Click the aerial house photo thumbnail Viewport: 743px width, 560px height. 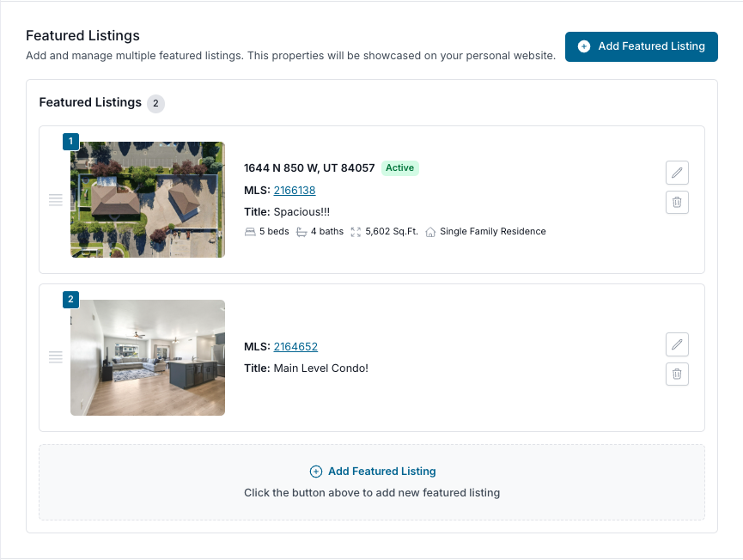(148, 199)
